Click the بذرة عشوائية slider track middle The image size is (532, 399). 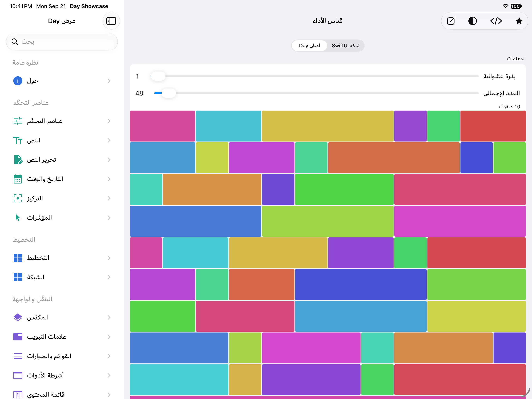pyautogui.click(x=315, y=76)
